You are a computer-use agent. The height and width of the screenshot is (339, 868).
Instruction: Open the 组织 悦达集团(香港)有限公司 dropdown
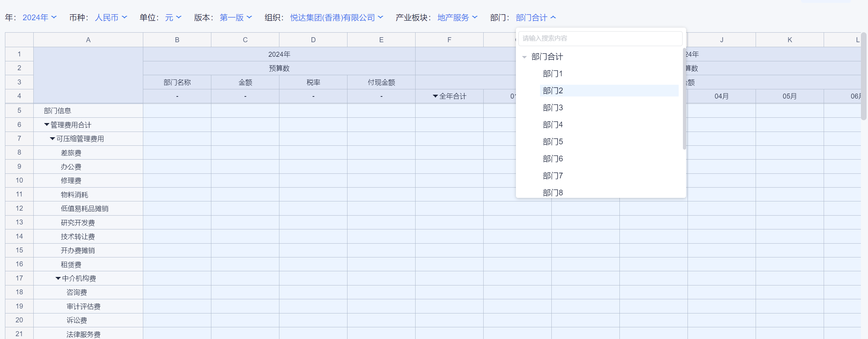[x=336, y=17]
